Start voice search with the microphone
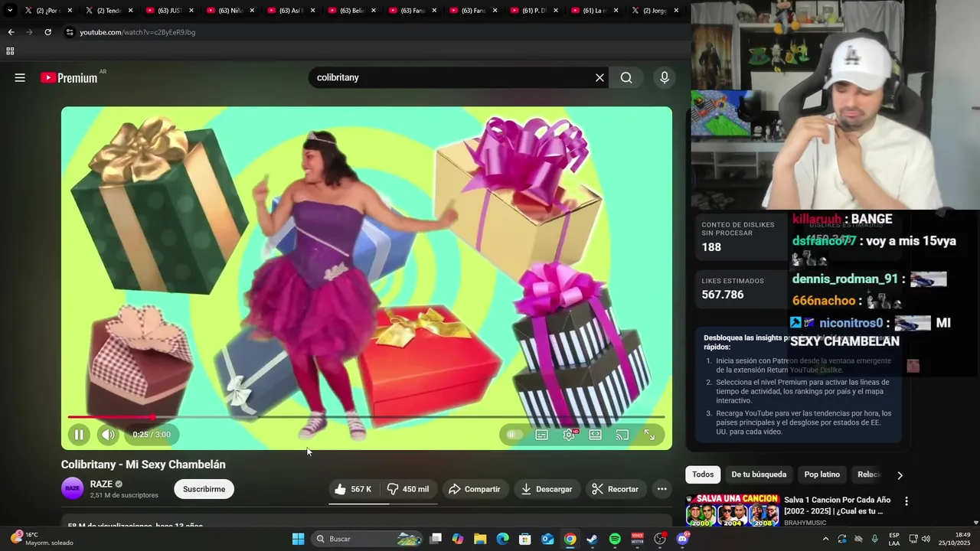The width and height of the screenshot is (980, 551). pos(664,77)
